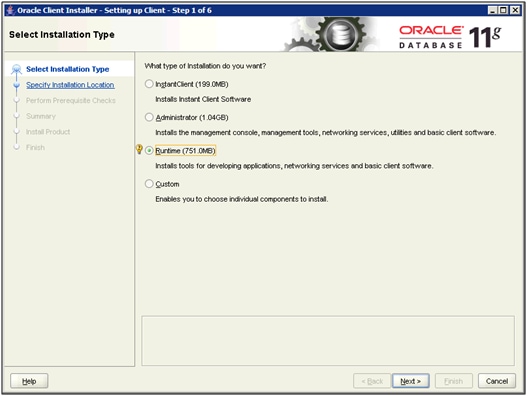Select the Runtime (751.0MB) radio button
528x396 pixels.
149,151
